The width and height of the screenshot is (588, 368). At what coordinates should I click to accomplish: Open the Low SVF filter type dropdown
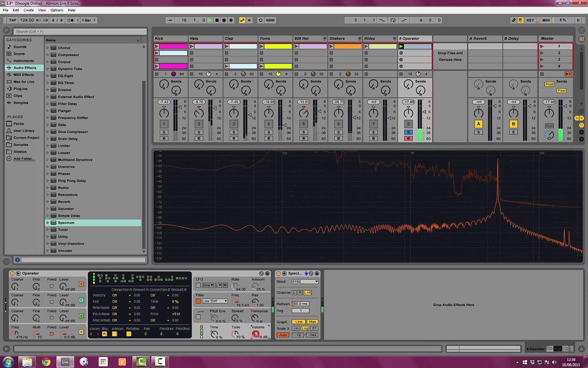(214, 301)
